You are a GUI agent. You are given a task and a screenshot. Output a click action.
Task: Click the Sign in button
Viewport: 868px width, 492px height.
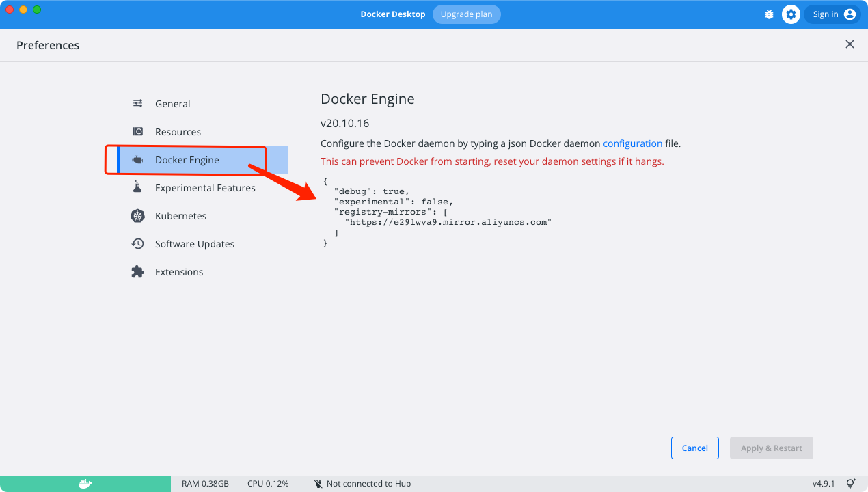pyautogui.click(x=832, y=14)
